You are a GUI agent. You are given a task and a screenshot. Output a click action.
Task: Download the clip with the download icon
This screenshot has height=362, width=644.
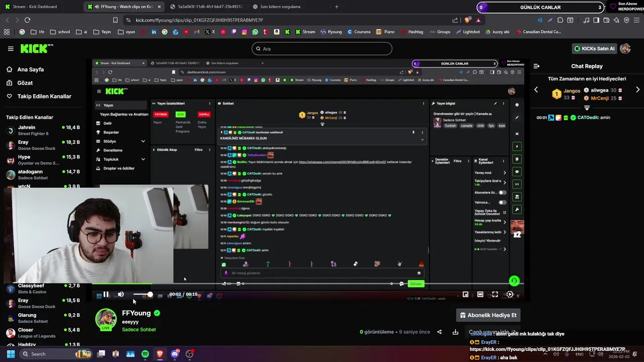pos(455,332)
